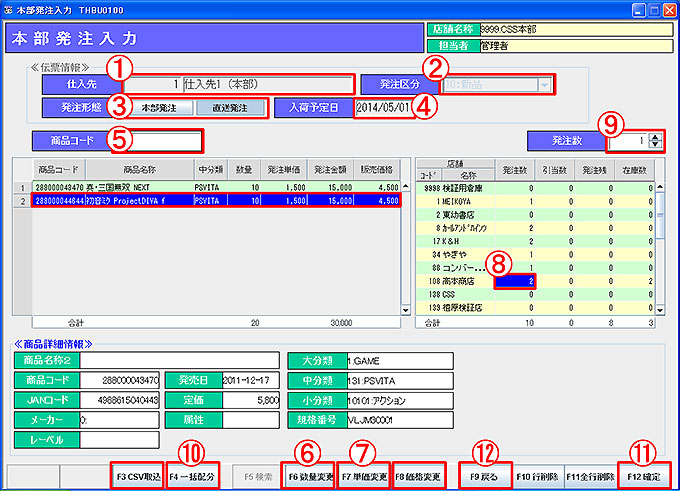Click the store list vertical scrollbar
The image size is (680, 491).
[x=660, y=250]
